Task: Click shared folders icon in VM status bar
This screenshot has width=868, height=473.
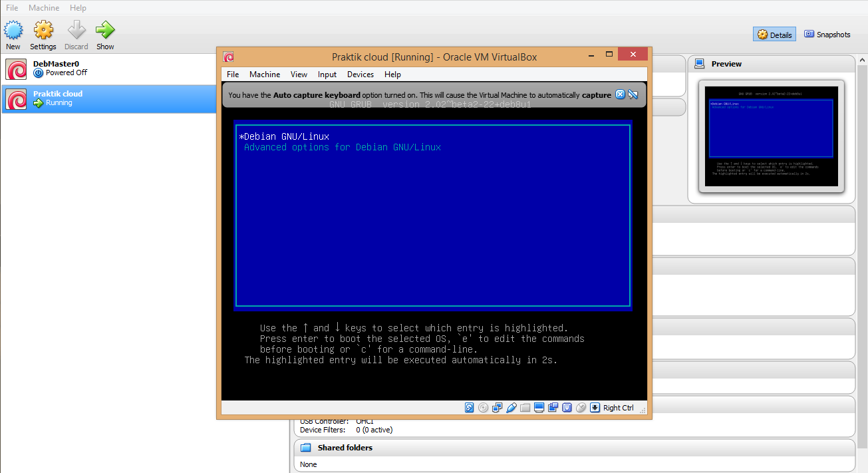Action: point(525,408)
